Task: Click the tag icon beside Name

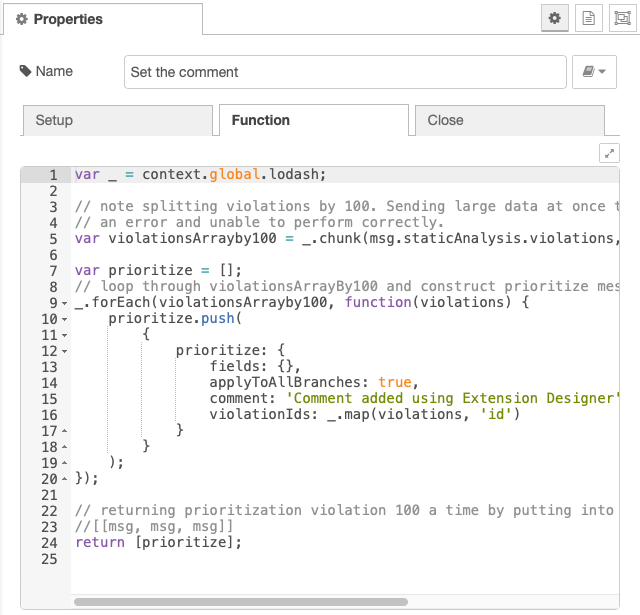Action: [25, 71]
